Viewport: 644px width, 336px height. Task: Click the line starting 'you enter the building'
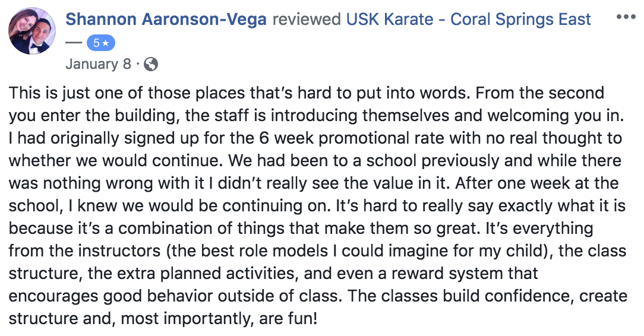316,116
